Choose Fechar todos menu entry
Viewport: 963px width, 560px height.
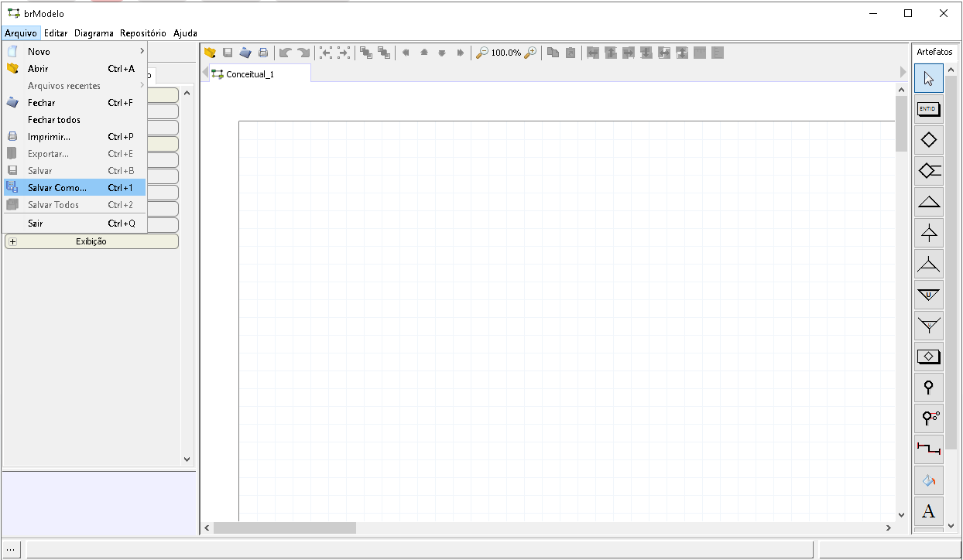coord(74,120)
